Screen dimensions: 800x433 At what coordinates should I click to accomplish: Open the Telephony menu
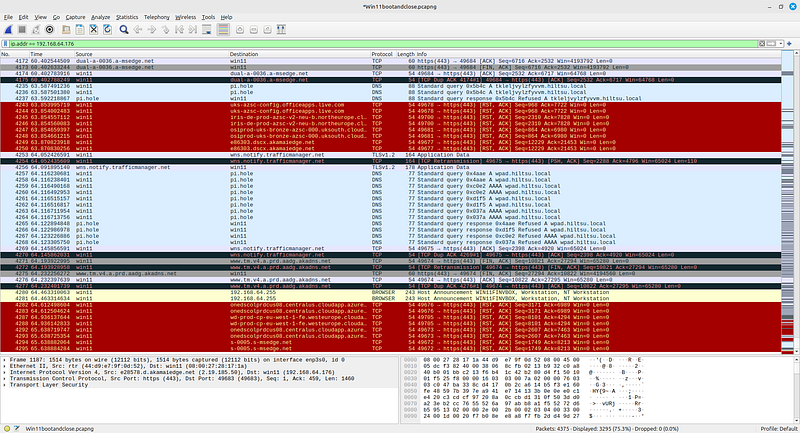[x=157, y=17]
